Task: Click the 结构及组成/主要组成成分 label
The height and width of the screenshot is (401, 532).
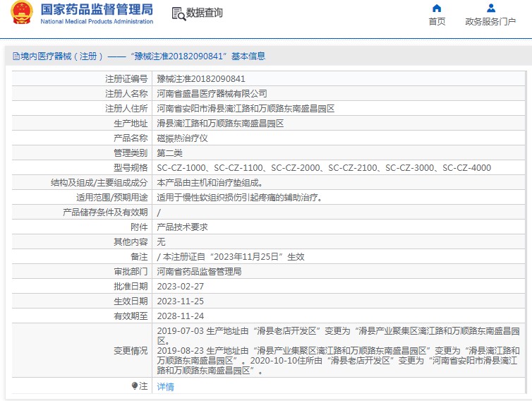Action: click(x=99, y=183)
